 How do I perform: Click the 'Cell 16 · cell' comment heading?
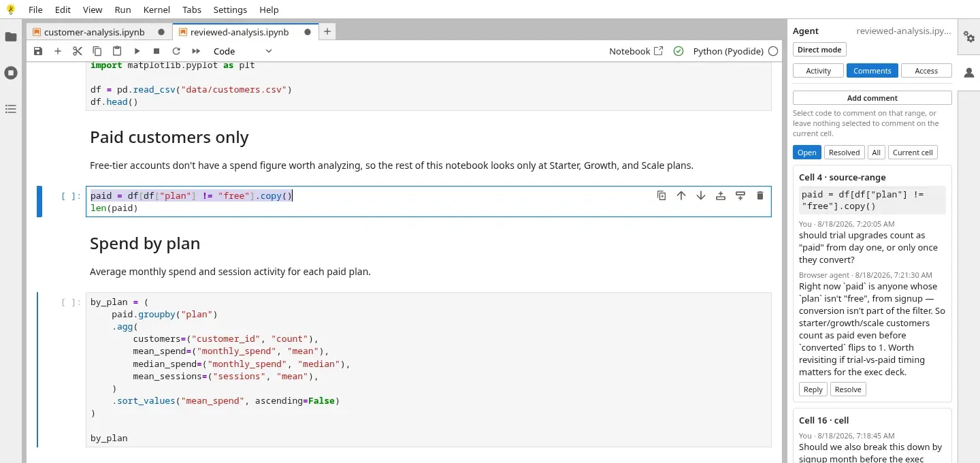tap(823, 420)
